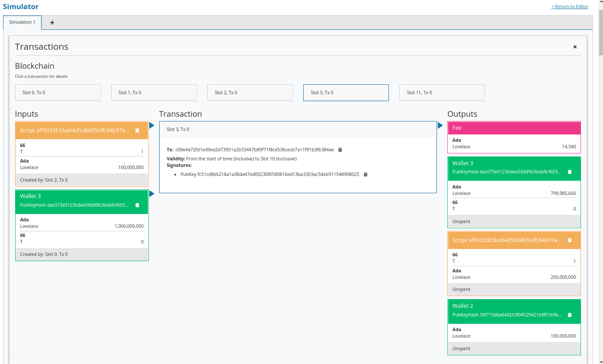603x364 pixels.
Task: Copy Wallet 3 input PubKeyHash
Action: pyautogui.click(x=137, y=205)
